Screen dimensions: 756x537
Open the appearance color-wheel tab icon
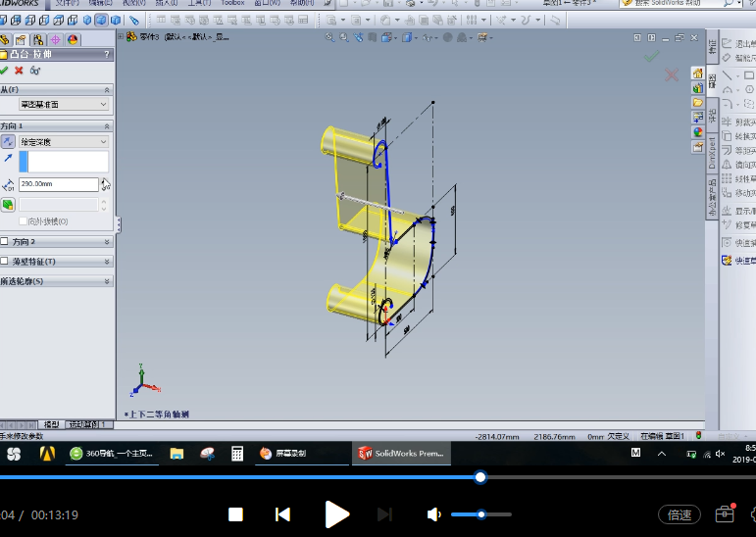[x=73, y=39]
